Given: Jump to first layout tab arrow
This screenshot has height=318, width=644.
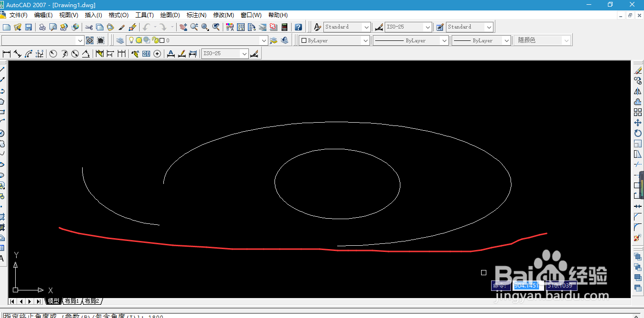Looking at the screenshot, I should [x=12, y=301].
